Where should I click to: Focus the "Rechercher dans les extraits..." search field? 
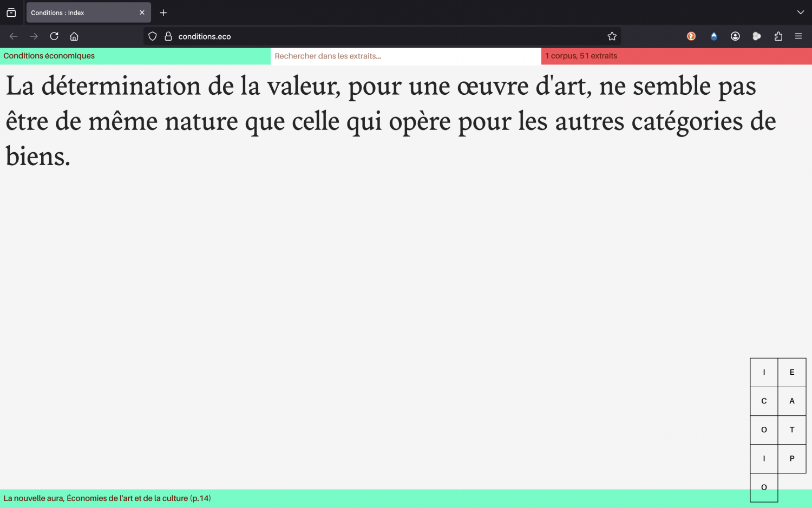(x=405, y=56)
